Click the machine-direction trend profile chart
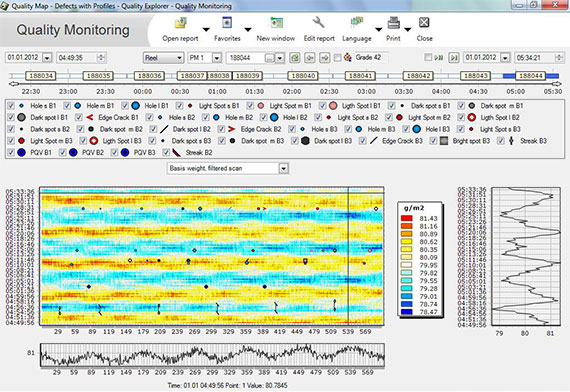The height and width of the screenshot is (392, 570). tap(526, 256)
